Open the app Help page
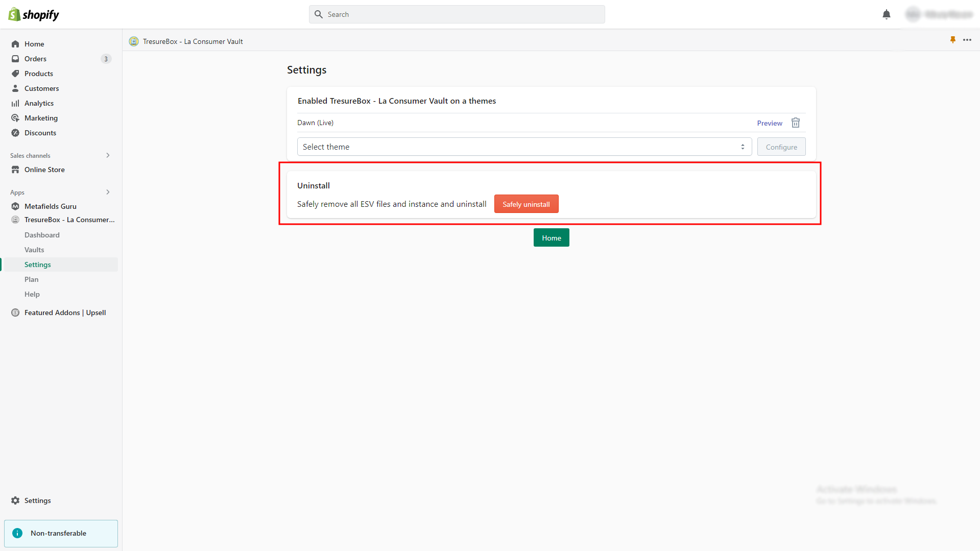This screenshot has width=980, height=551. point(32,294)
